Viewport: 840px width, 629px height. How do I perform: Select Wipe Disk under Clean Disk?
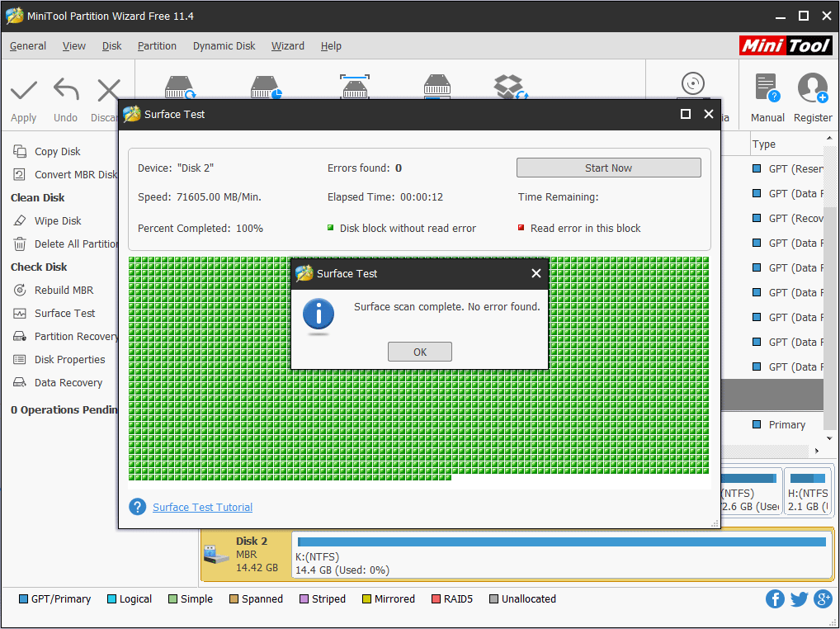(x=58, y=221)
